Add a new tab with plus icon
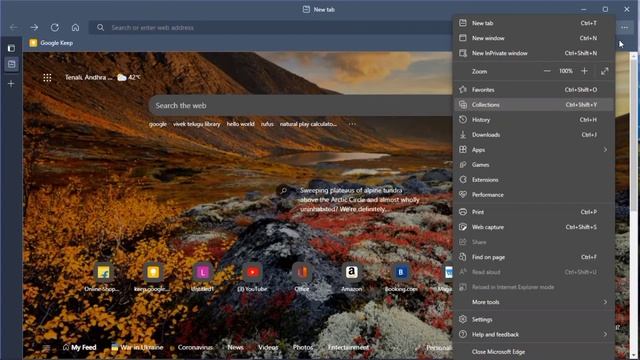Image resolution: width=640 pixels, height=360 pixels. 11,84
